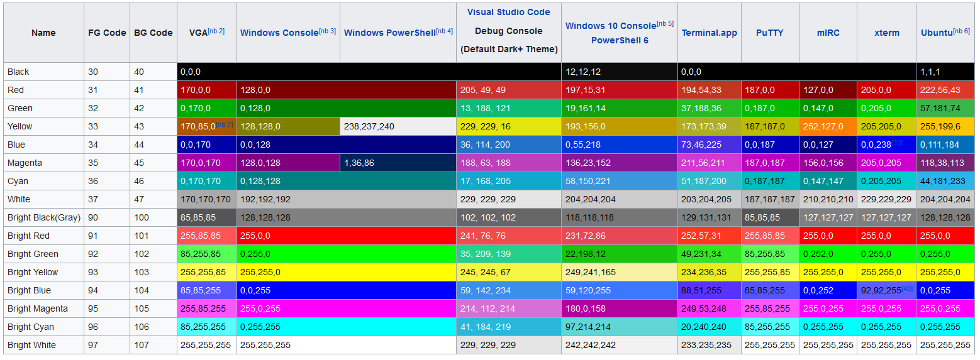Select the Cyan row name cell
Screen dimensions: 980x360
tap(43, 181)
